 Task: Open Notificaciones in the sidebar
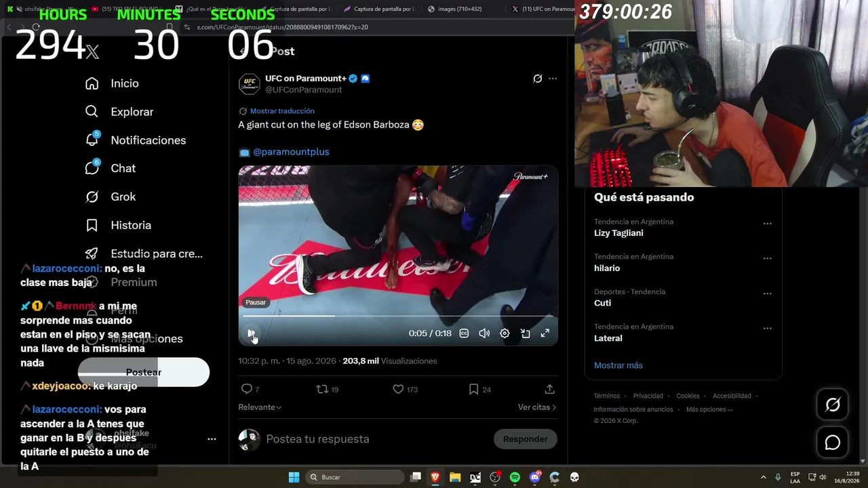click(x=136, y=140)
